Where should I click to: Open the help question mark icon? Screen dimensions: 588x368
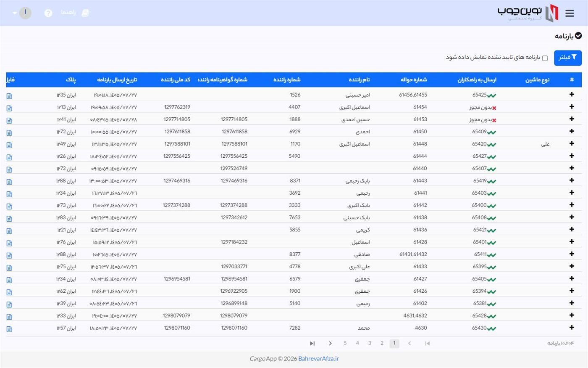click(48, 13)
